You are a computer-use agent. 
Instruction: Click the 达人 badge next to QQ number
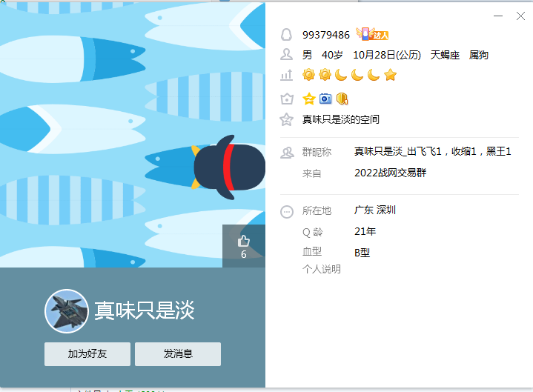tap(372, 34)
